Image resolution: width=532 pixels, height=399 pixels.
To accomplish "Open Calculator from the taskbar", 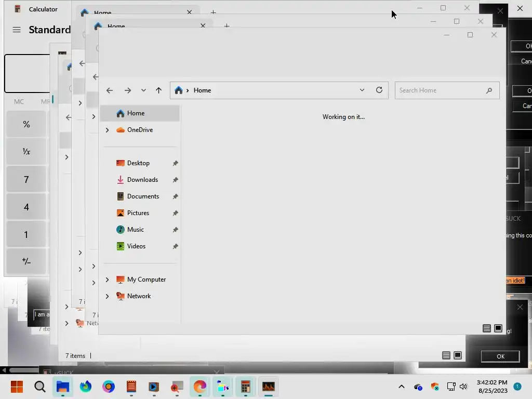I will click(246, 387).
